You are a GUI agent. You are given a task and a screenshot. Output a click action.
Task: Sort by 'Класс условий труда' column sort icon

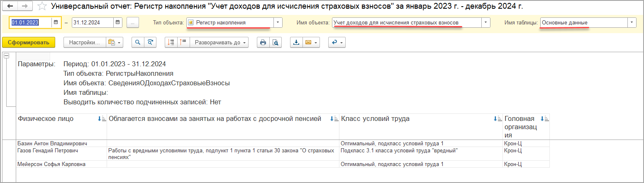tap(498, 119)
